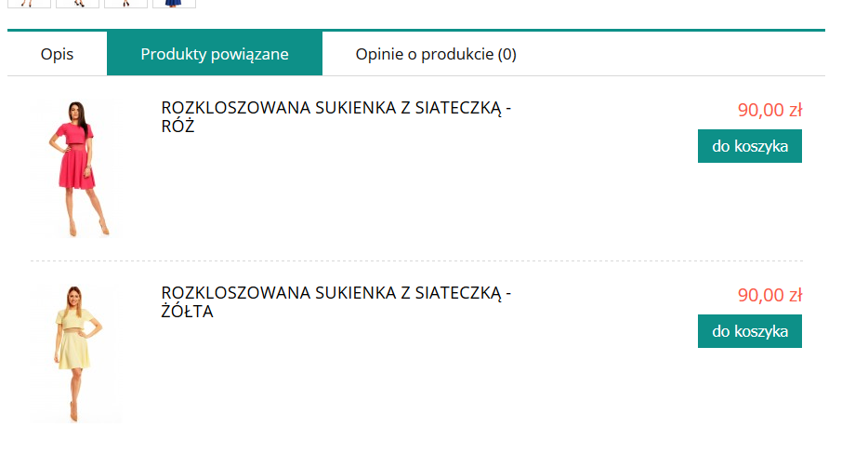
Task: Switch to the Opis tab
Action: [x=57, y=54]
